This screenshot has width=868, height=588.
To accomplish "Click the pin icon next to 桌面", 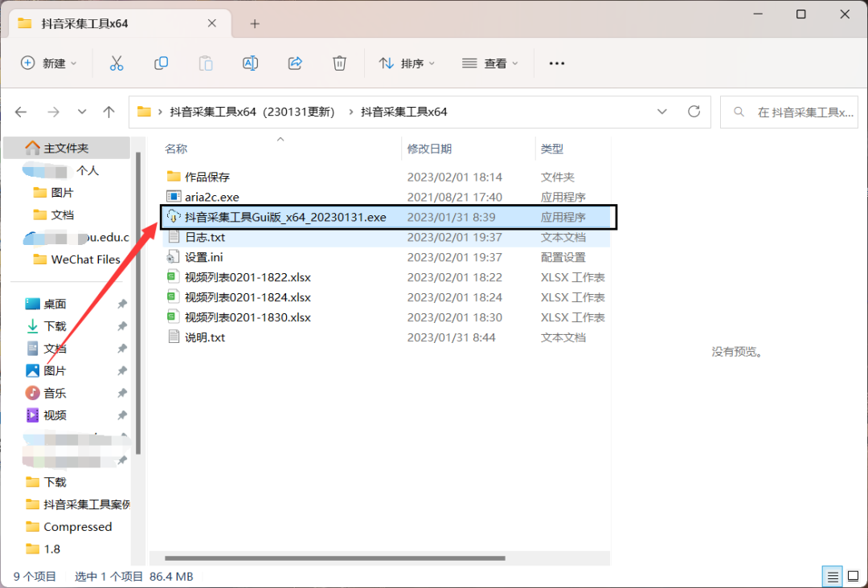I will (x=122, y=304).
